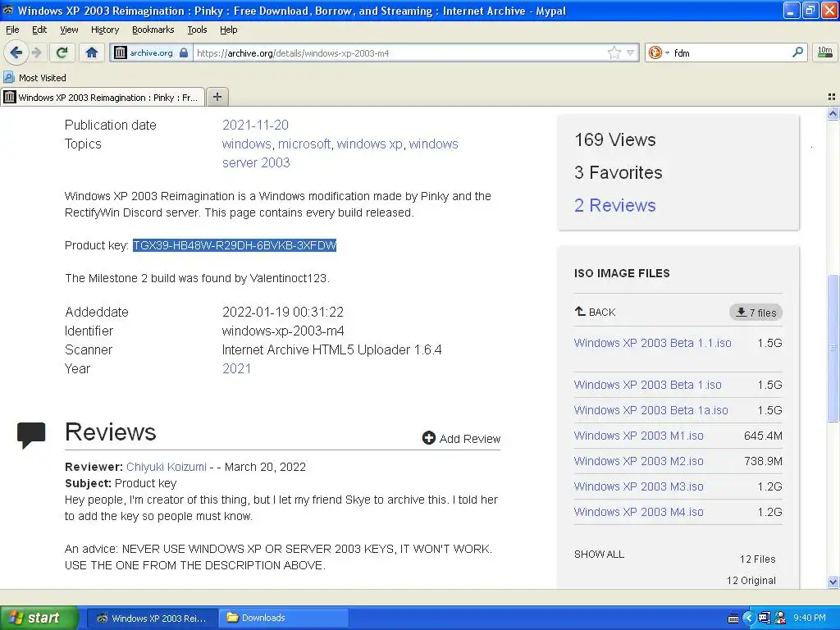Download Windows XP 2003 M3.iso
Screen dimensions: 840x630
[x=638, y=486]
